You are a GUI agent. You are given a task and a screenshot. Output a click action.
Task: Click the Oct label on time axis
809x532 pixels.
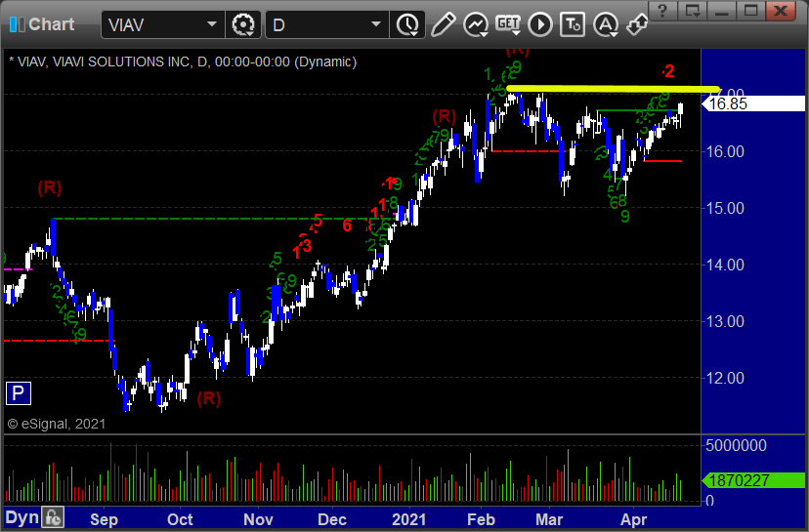tap(180, 519)
